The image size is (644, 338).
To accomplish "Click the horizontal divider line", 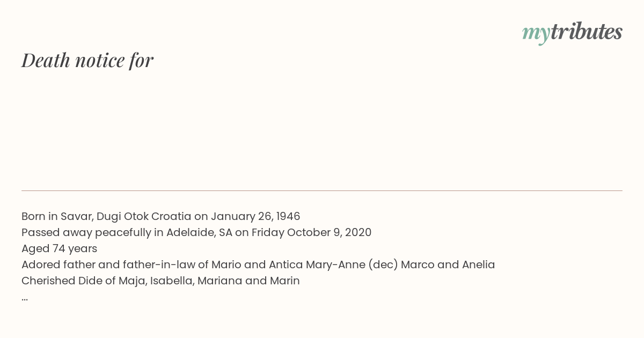I will [322, 190].
